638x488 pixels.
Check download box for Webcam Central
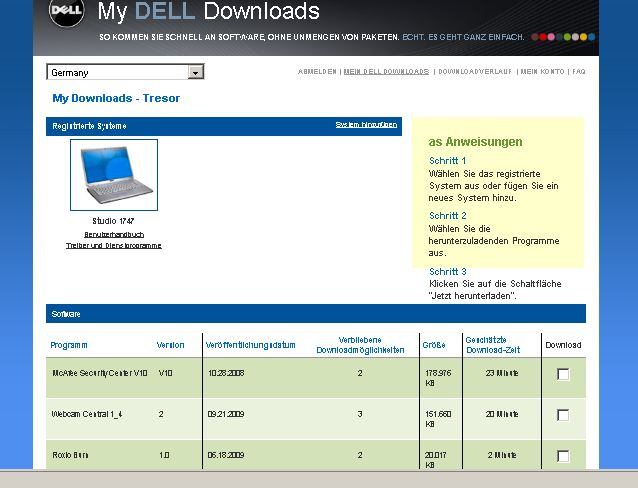pyautogui.click(x=563, y=415)
